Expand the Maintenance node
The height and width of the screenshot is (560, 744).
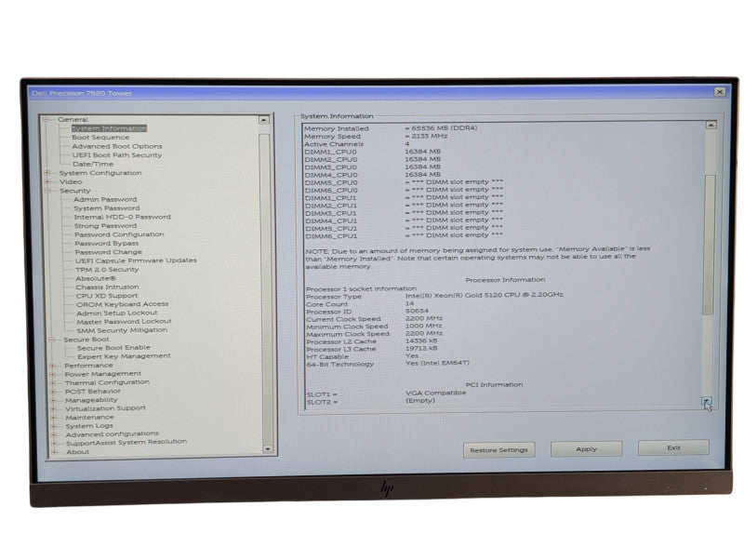point(54,418)
